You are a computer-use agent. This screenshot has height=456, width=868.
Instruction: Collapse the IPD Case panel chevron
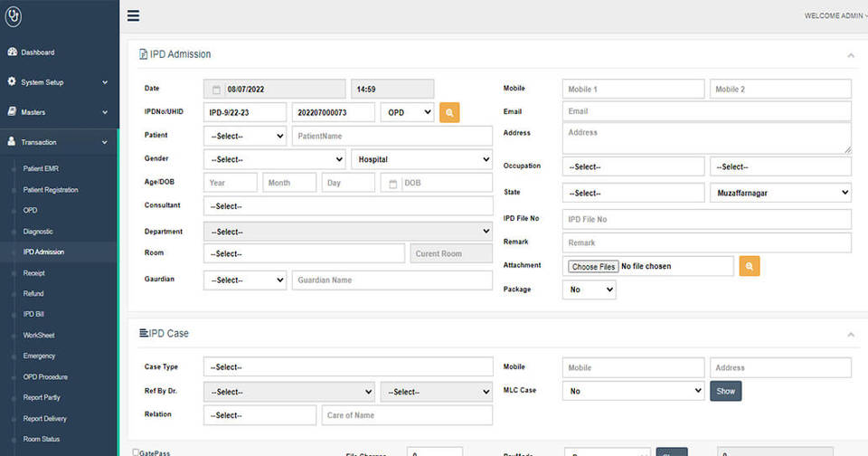click(x=851, y=335)
